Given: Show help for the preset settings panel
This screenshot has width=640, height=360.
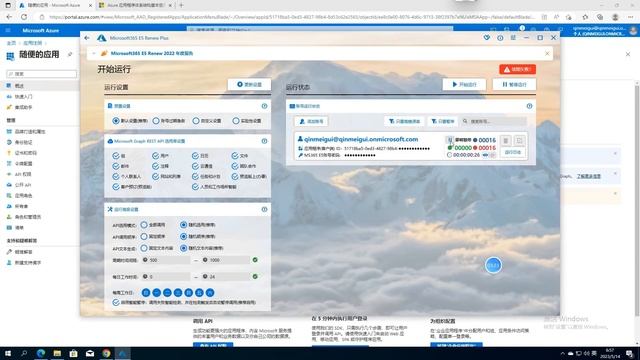Looking at the screenshot, I should pyautogui.click(x=264, y=106).
